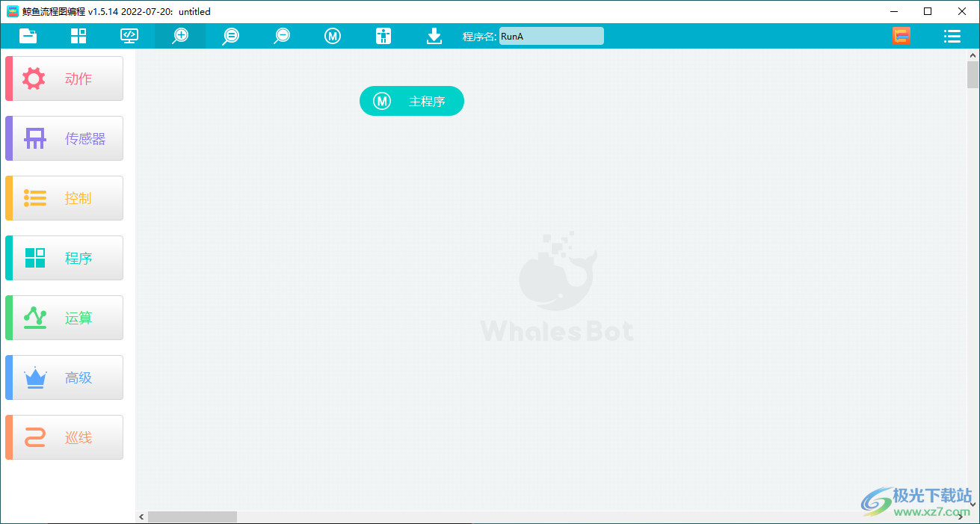Open the 程序 program category

[65, 258]
